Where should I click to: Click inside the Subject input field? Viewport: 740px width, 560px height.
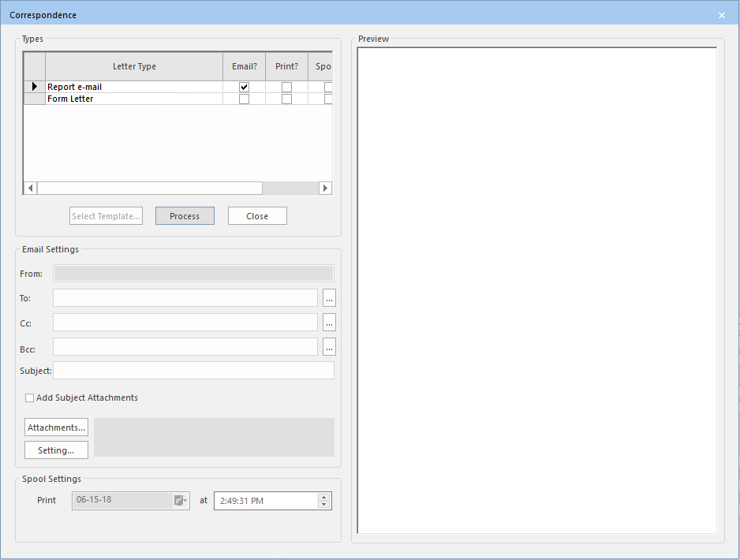point(193,370)
